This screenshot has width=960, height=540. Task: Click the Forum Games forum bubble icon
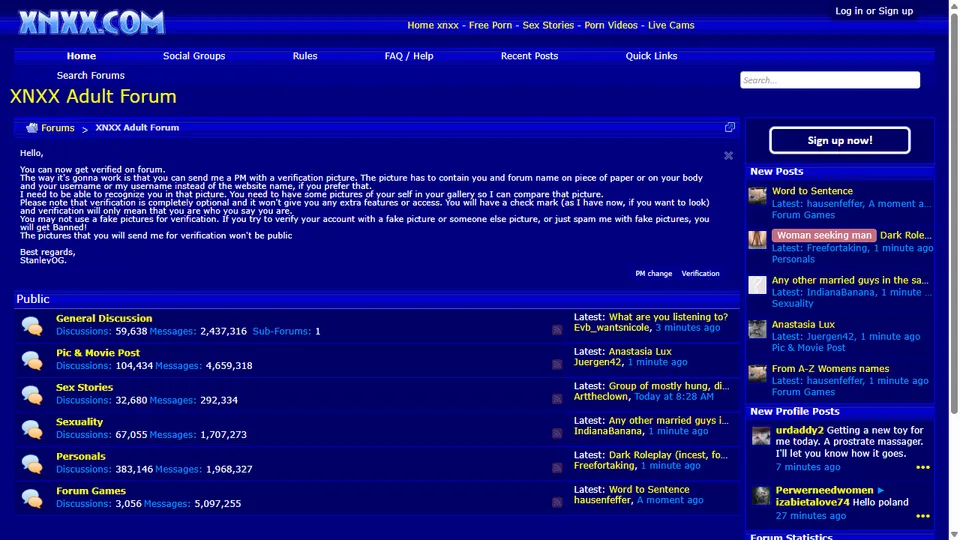(32, 498)
